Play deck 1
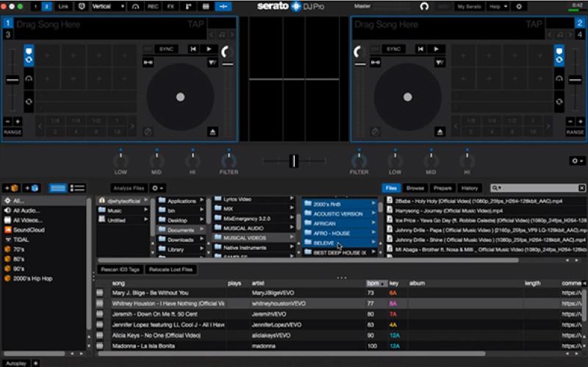Viewport: 588px width, 367px height. [x=209, y=49]
